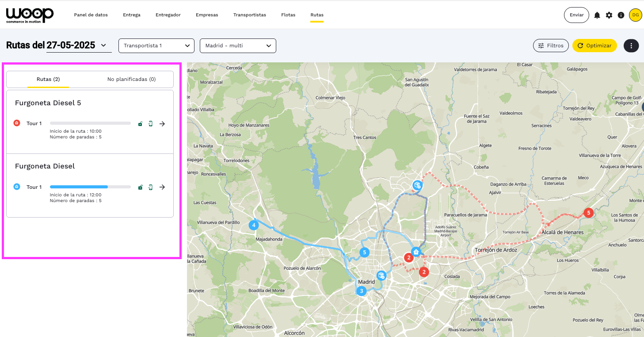Click the Colmenar Viejo map label
This screenshot has width=644, height=337.
click(x=330, y=98)
